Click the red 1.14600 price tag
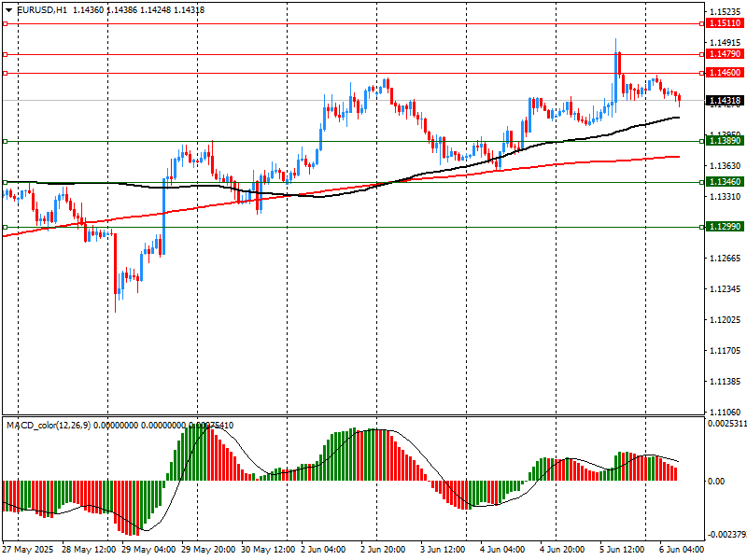747x560 pixels. tap(725, 73)
